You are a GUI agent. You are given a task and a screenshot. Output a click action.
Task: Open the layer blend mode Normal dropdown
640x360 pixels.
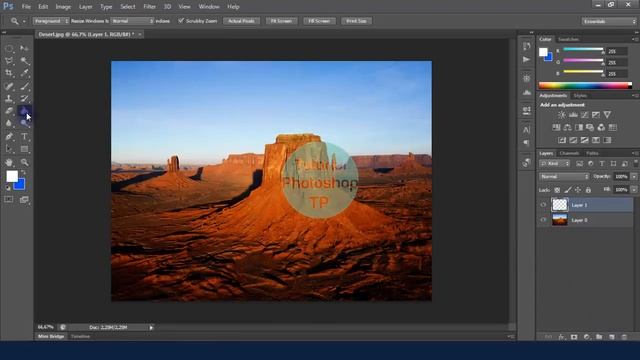click(564, 177)
